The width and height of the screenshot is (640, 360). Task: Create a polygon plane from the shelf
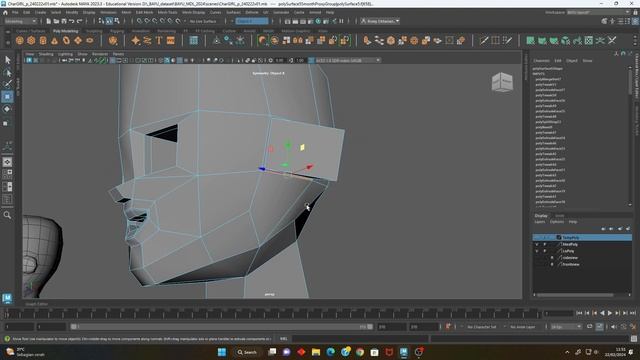coord(78,40)
